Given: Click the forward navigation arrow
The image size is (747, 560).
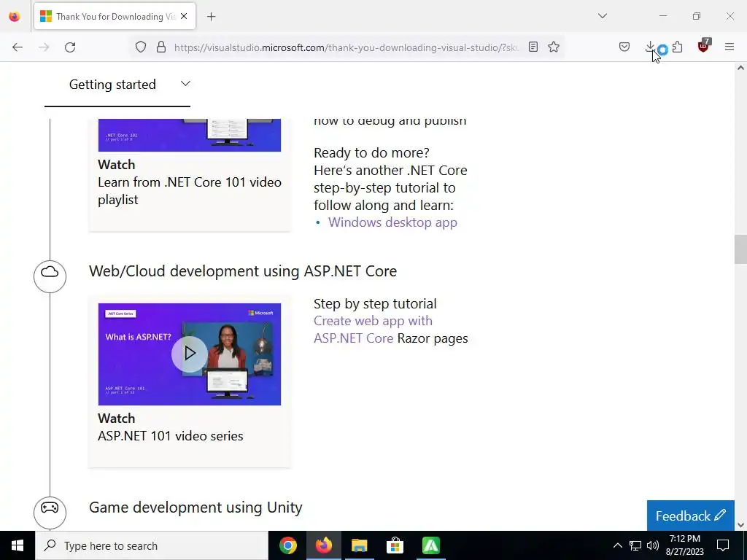Looking at the screenshot, I should (44, 47).
